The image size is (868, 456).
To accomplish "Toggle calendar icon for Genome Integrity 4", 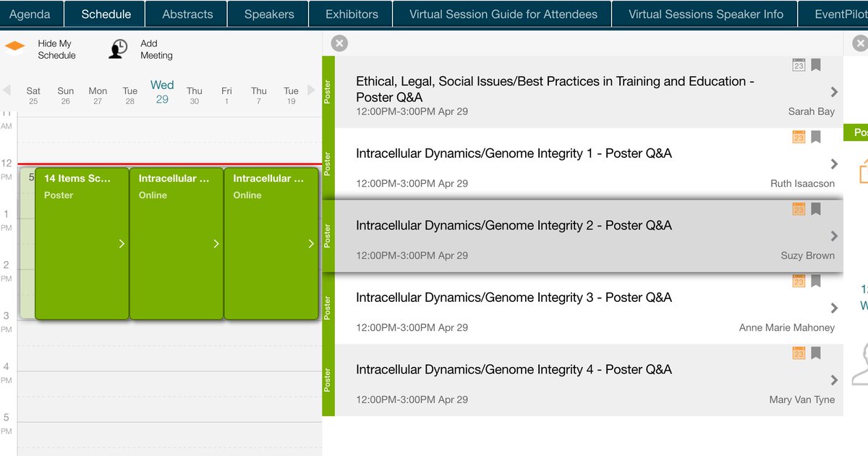I will click(x=799, y=353).
